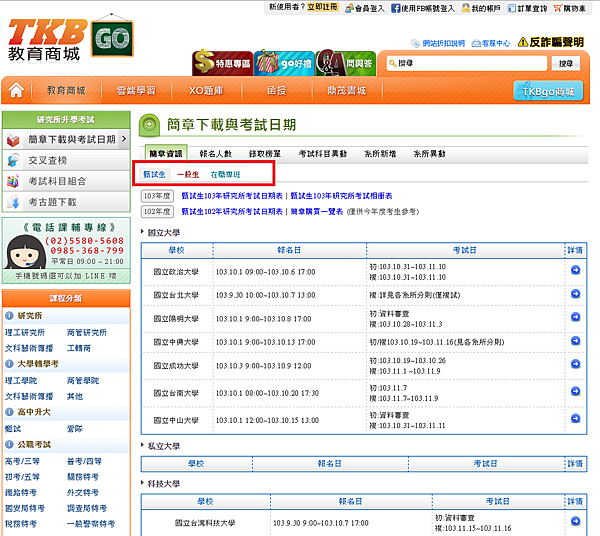
Task: Click the 研究所 category header icon
Action: tap(10, 316)
